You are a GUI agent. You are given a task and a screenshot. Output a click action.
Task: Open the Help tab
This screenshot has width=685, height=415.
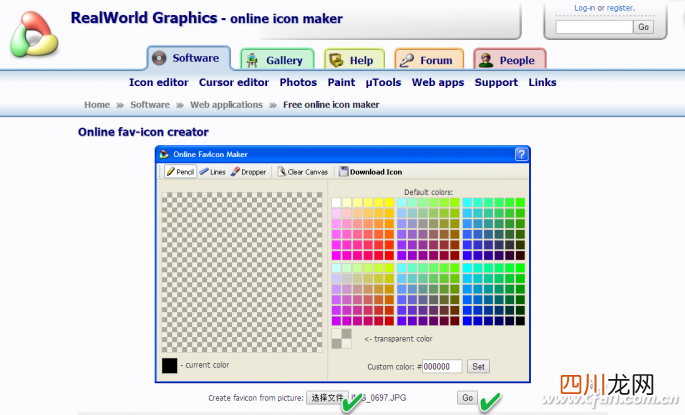354,60
